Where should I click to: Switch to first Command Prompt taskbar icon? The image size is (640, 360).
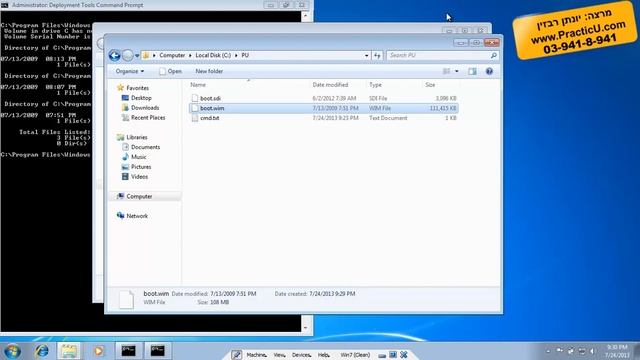[129, 351]
